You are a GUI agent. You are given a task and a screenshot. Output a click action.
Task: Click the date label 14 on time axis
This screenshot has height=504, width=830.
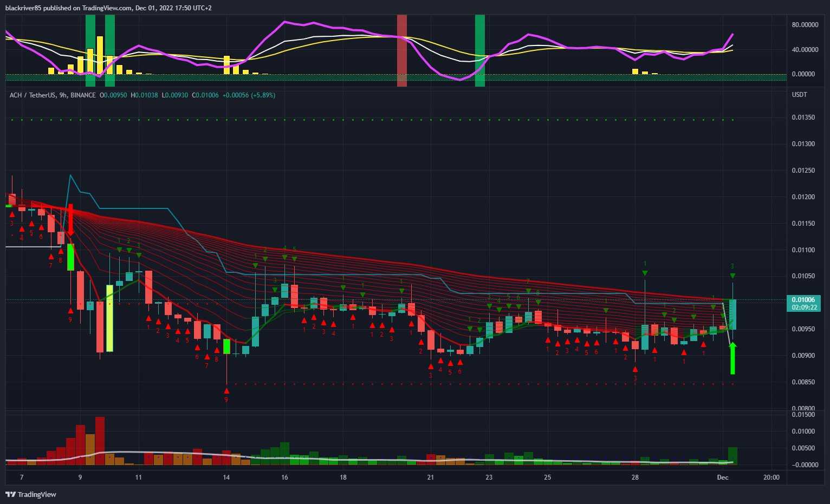click(226, 477)
